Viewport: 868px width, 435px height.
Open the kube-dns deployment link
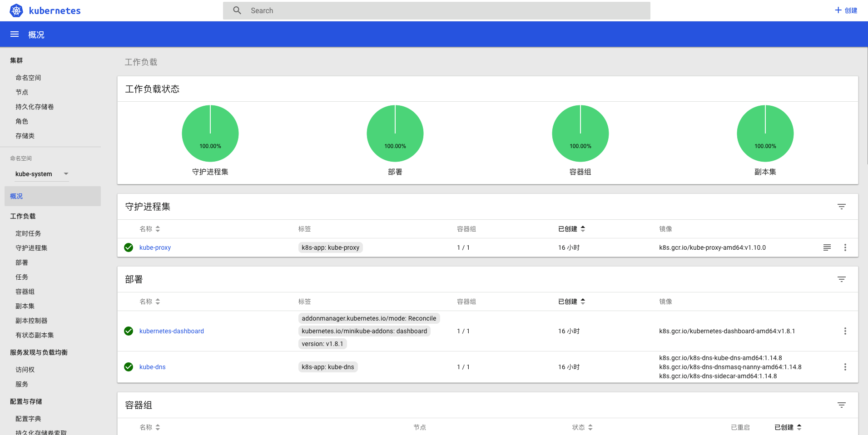152,367
